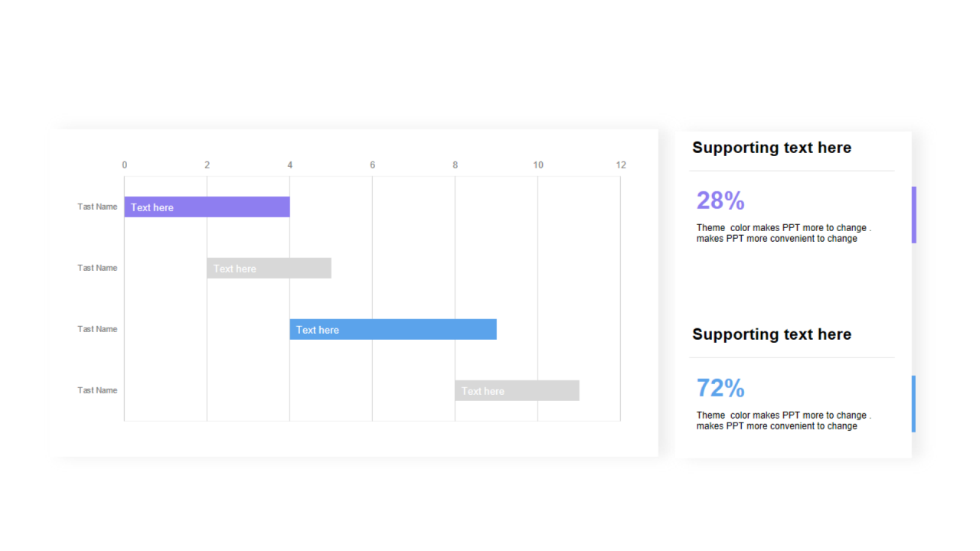
Task: Click the "Tast Name" label beside the purple bar
Action: [97, 207]
